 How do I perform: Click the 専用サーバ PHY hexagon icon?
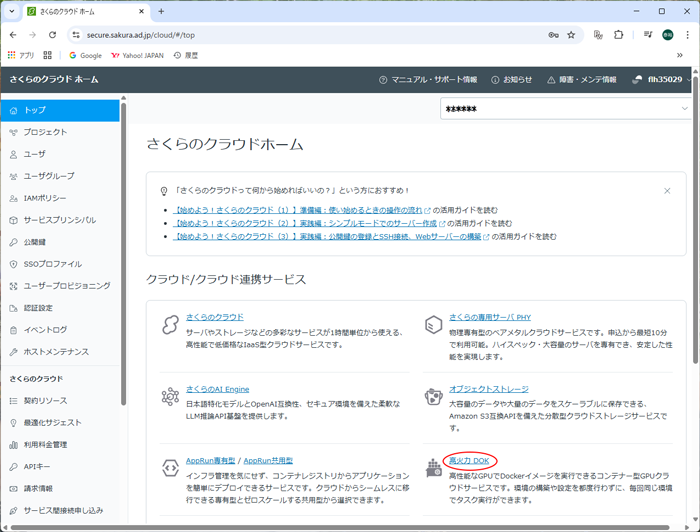coord(433,324)
